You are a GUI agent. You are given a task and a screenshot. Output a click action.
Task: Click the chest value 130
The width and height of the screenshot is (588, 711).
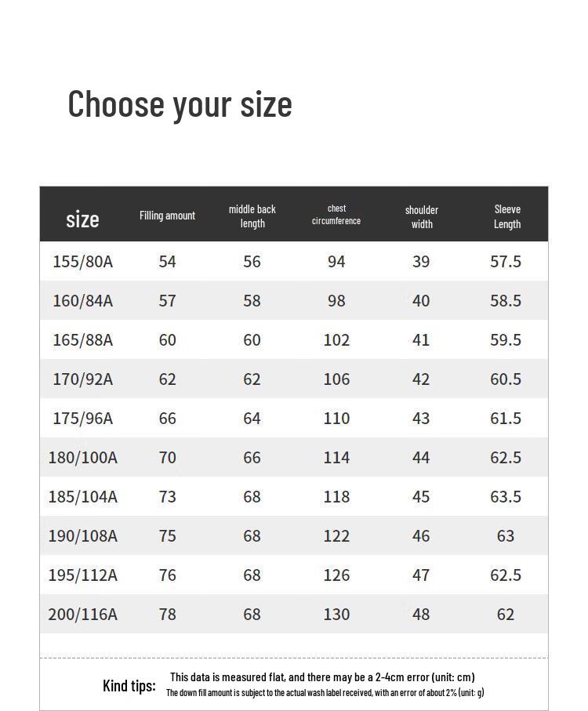pyautogui.click(x=336, y=614)
